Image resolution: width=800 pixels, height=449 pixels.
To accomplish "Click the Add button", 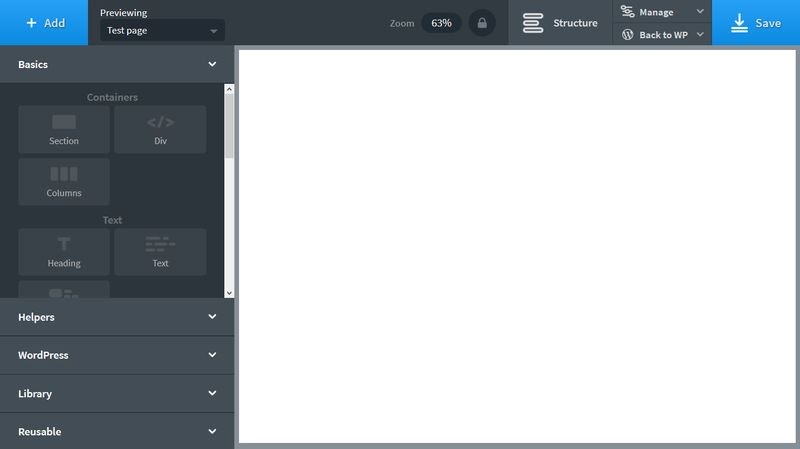I will [44, 22].
